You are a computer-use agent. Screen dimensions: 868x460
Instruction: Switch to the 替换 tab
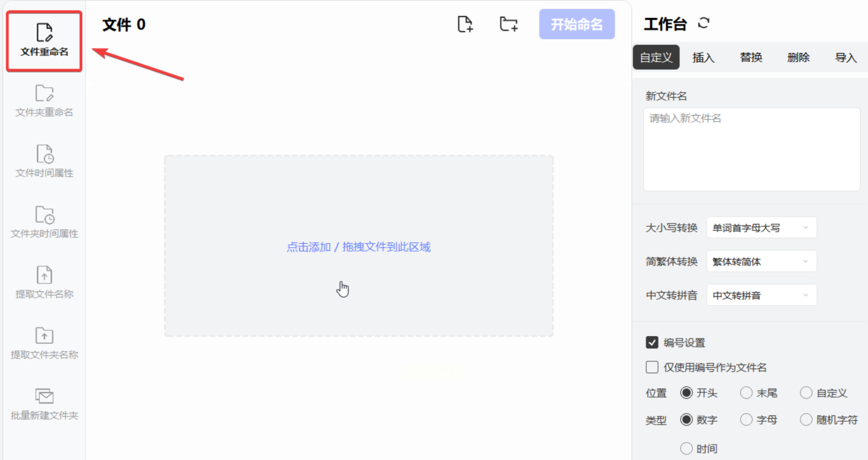coord(751,57)
